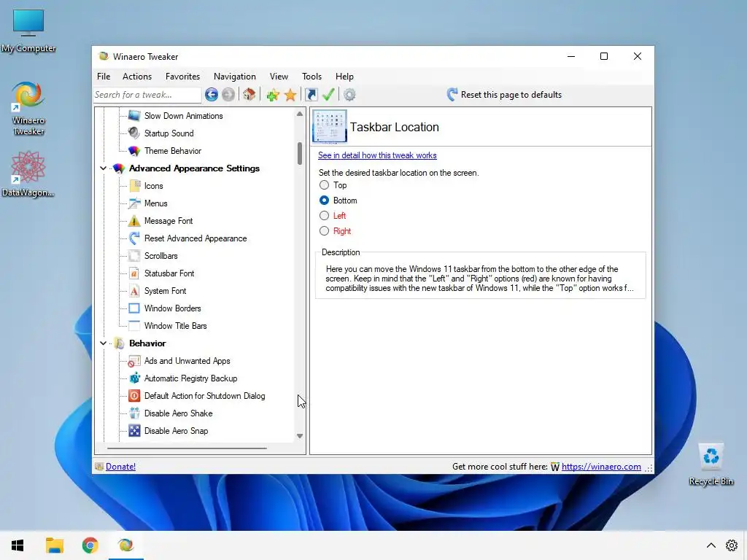Select Advanced Appearance Settings label
747x560 pixels.
tap(194, 168)
